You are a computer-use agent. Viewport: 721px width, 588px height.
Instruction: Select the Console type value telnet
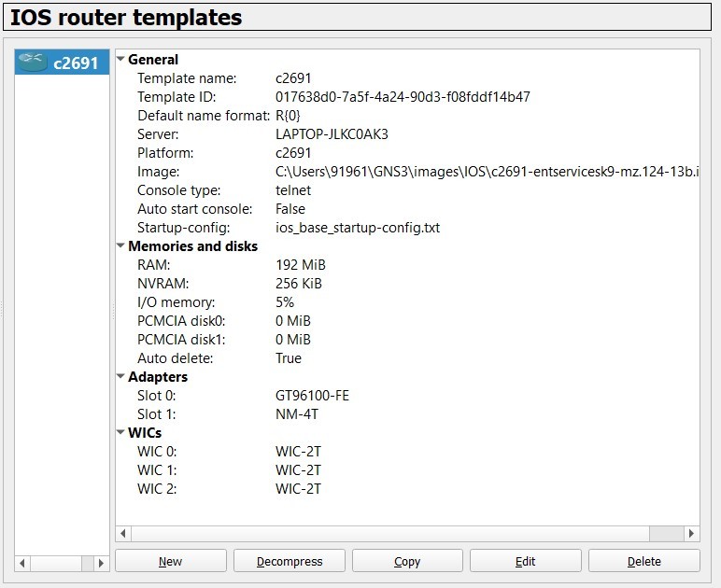[293, 190]
